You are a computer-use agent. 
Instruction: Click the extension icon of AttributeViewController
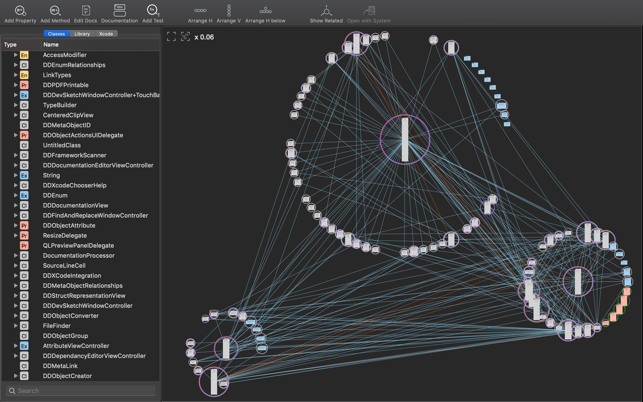[24, 346]
